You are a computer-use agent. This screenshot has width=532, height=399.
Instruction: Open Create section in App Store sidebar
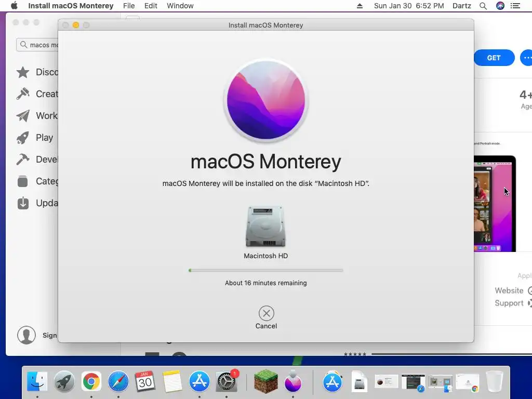coord(37,94)
